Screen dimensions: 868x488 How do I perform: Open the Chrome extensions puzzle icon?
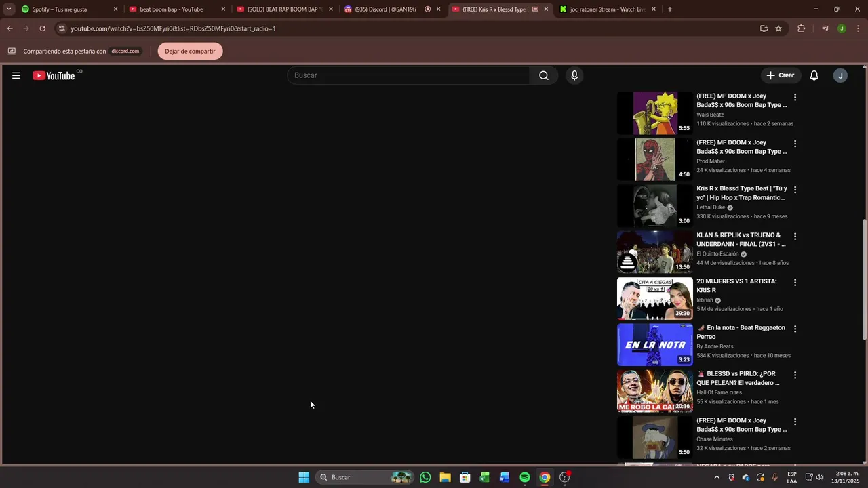(802, 28)
